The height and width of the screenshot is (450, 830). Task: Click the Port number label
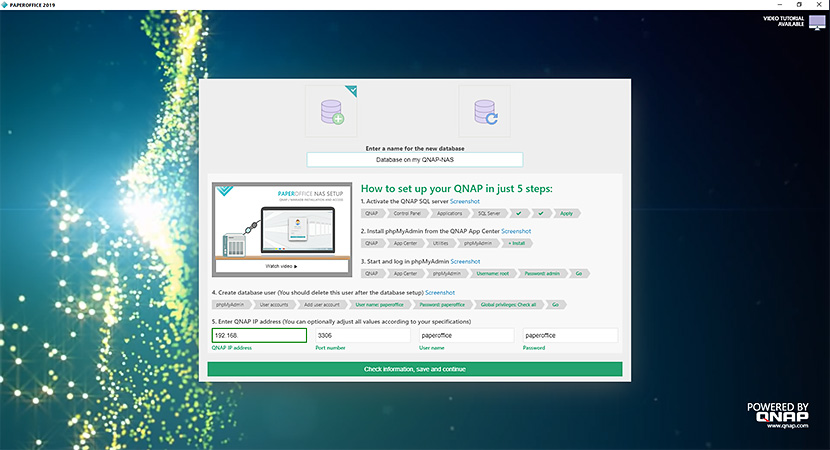coord(330,348)
